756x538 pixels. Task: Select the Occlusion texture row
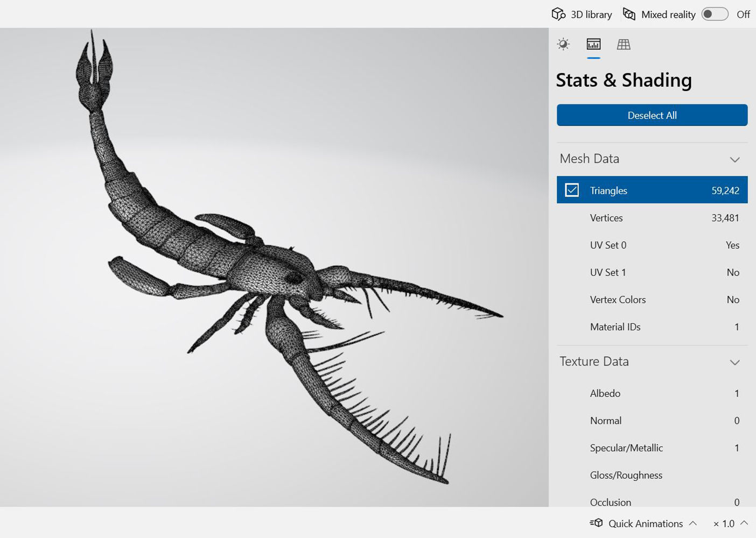[x=652, y=499]
